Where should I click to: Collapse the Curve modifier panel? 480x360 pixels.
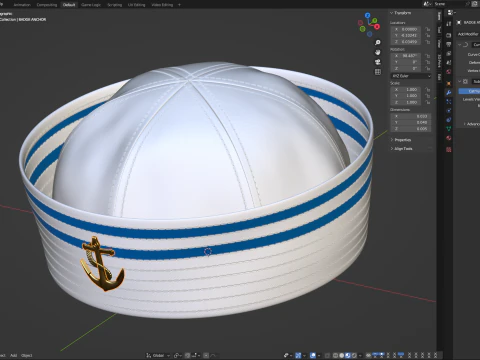click(460, 45)
